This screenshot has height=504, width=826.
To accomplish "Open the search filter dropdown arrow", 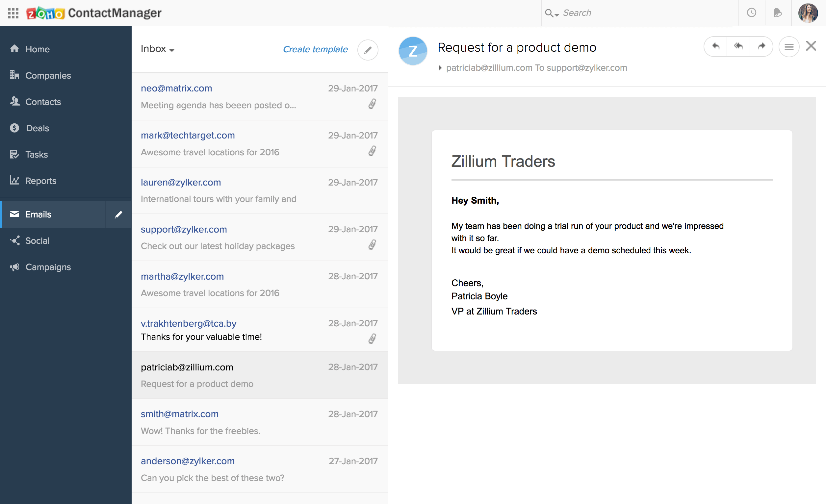I will click(x=557, y=15).
